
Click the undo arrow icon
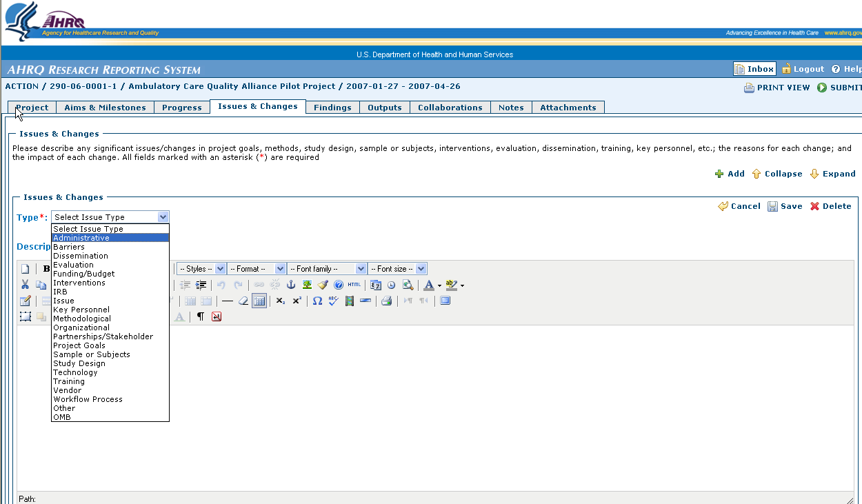(x=221, y=285)
